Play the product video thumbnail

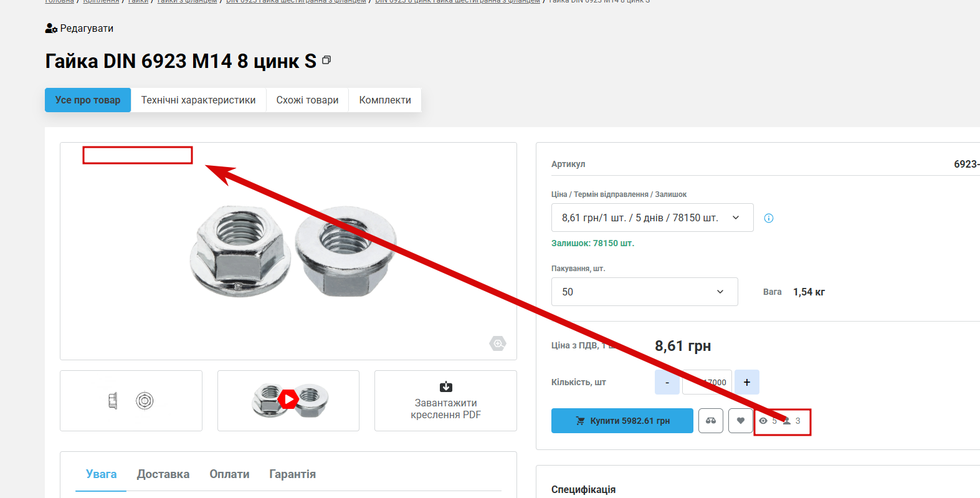(288, 401)
